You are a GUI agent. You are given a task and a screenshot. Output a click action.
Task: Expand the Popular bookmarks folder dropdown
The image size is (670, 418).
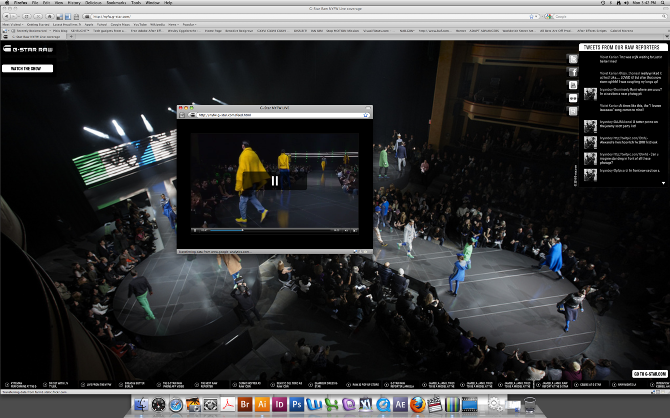click(x=189, y=24)
